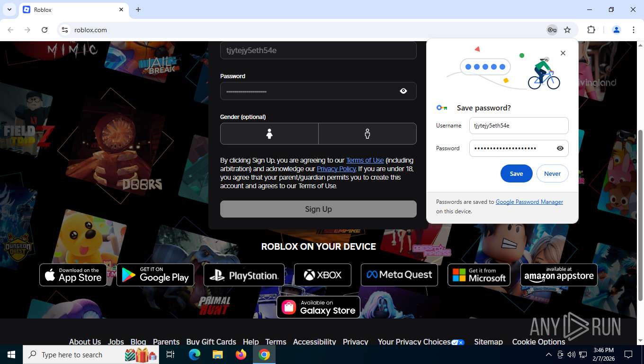The image size is (644, 364).
Task: Edit Username in Save password dialog
Action: [519, 126]
